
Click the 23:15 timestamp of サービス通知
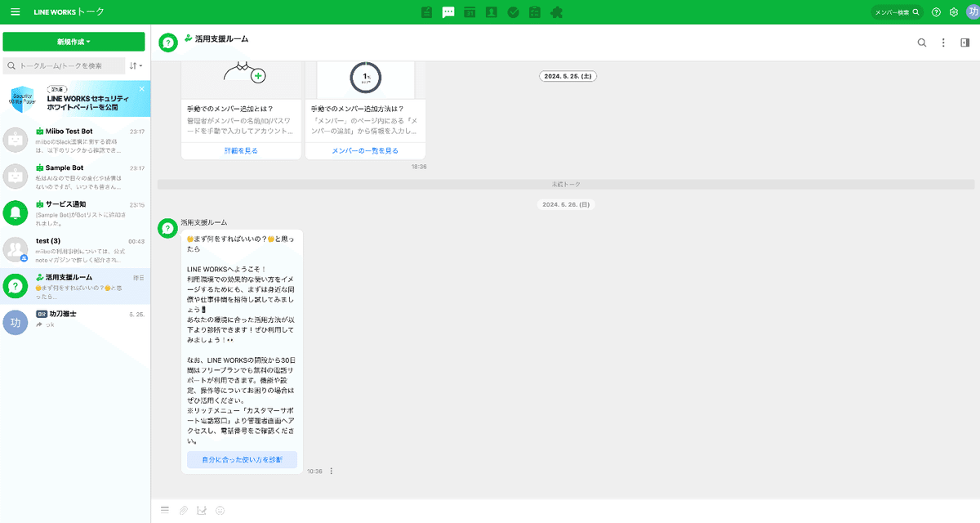pos(136,205)
